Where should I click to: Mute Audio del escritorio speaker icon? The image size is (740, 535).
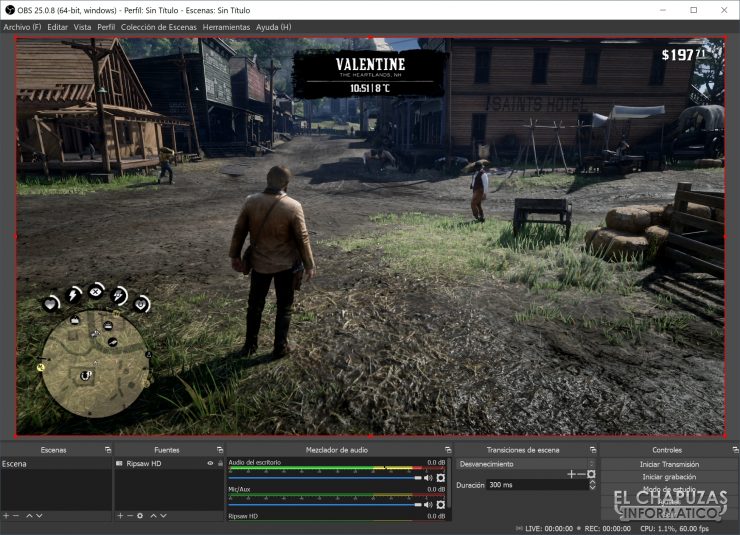click(x=429, y=478)
